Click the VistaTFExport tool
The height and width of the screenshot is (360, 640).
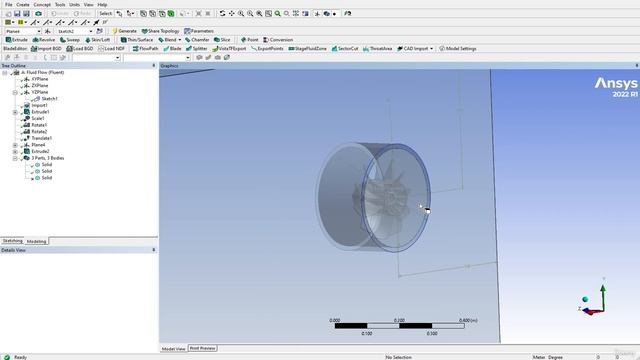click(x=229, y=49)
